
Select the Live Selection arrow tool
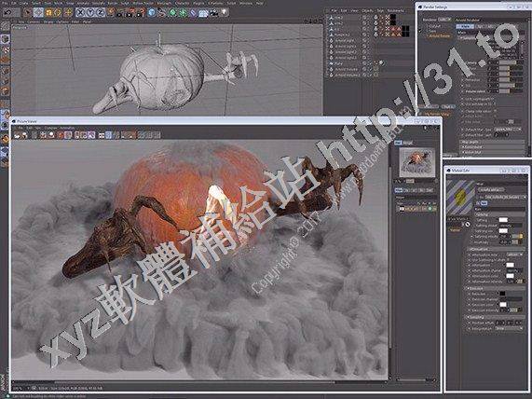point(28,12)
